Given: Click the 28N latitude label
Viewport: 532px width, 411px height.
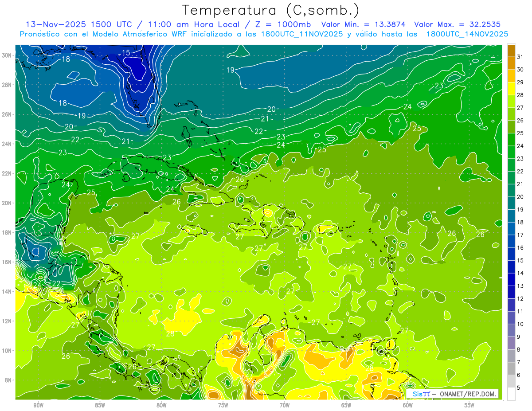Looking at the screenshot, I should pyautogui.click(x=7, y=85).
